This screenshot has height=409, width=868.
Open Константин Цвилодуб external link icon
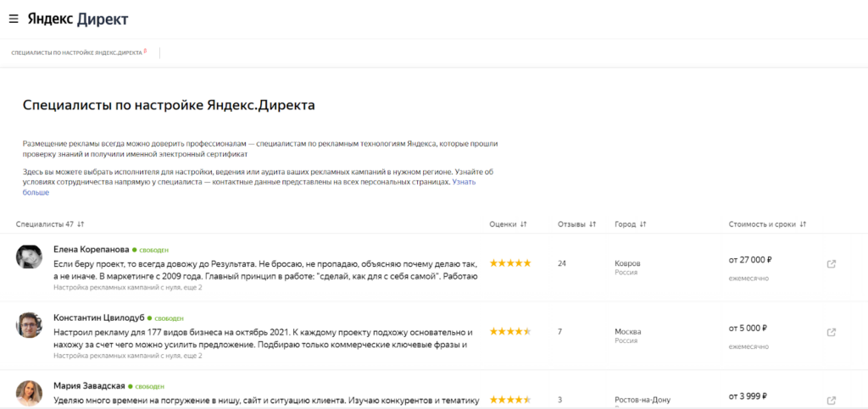tap(831, 331)
